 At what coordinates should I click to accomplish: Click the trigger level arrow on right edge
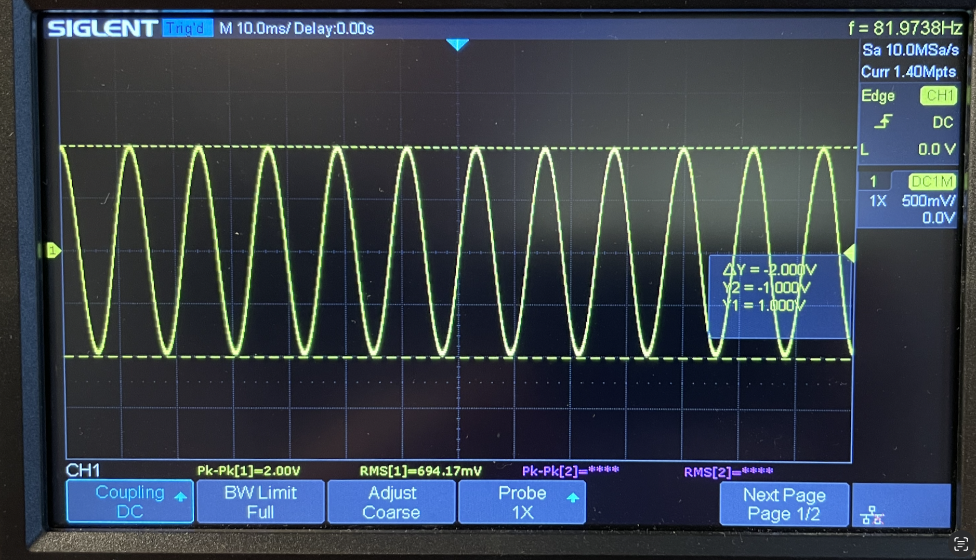click(x=849, y=253)
